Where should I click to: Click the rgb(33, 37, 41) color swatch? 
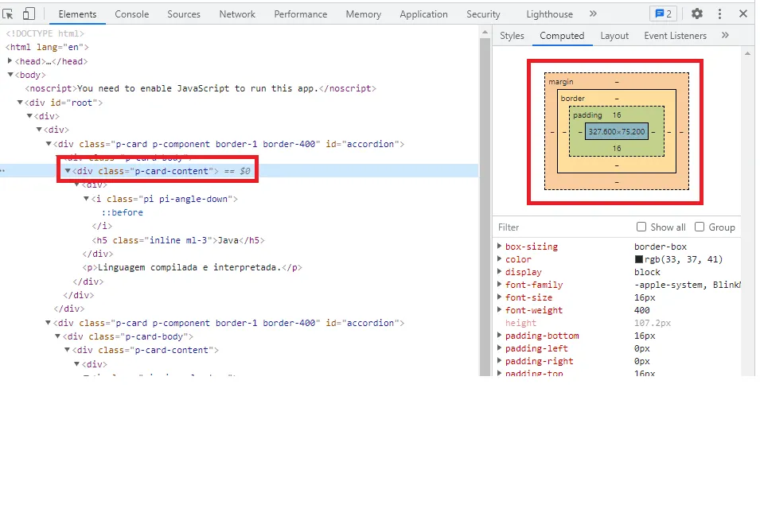[639, 260]
